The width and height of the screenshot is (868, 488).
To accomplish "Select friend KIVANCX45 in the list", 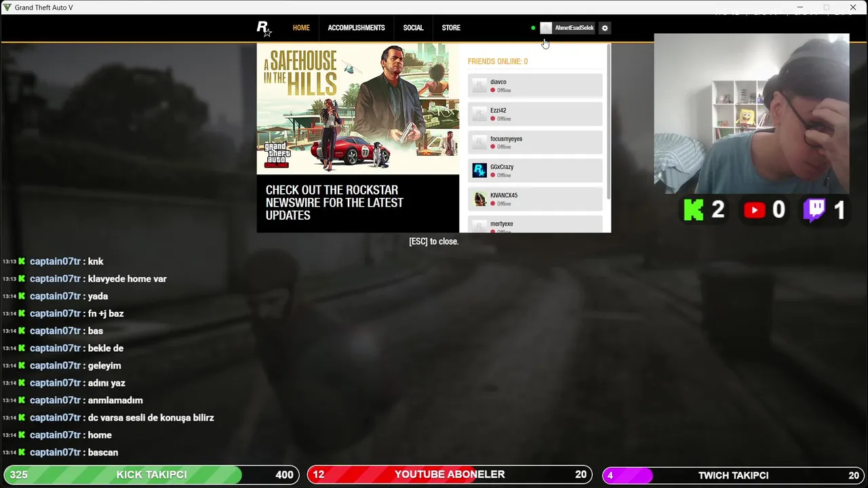I will pyautogui.click(x=535, y=199).
